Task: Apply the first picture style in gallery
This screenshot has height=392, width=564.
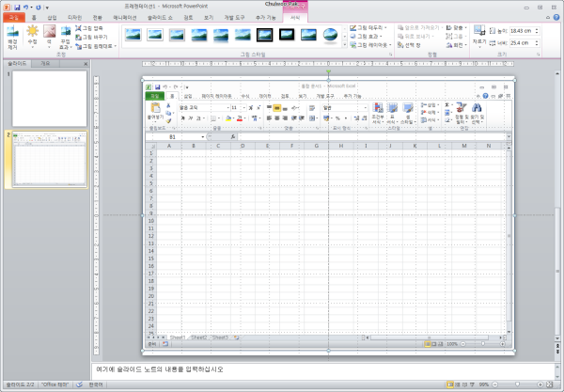Action: click(133, 35)
